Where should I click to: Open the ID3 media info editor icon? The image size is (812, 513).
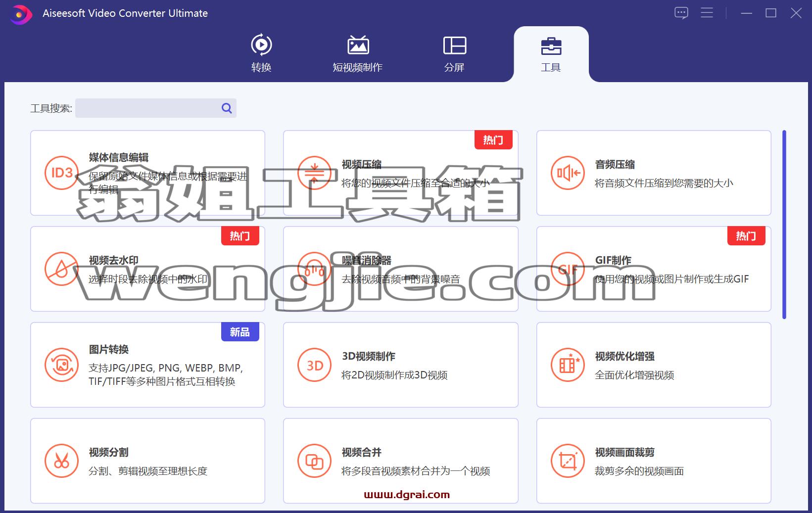point(62,173)
